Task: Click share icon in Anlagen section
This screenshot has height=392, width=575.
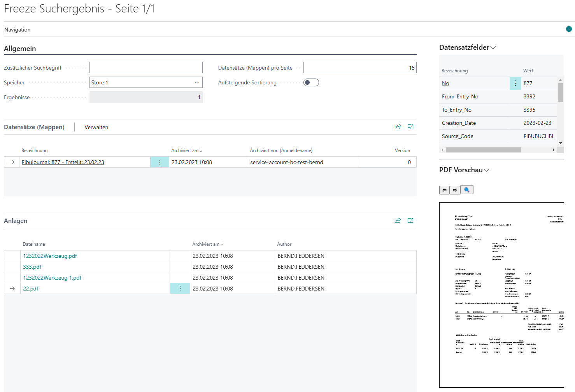Action: tap(398, 220)
